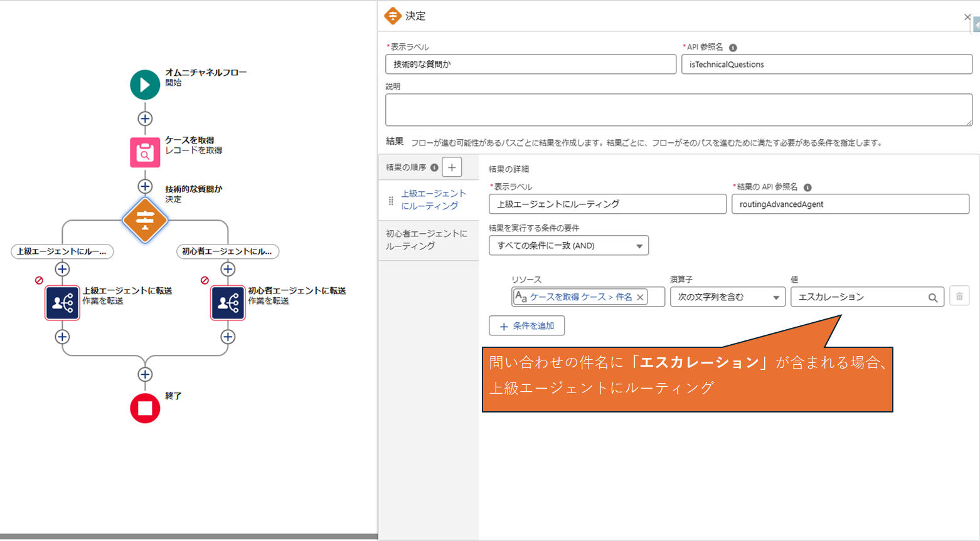The image size is (980, 541).
Task: Select the 初心者エージェントに転送 route work icon
Action: [228, 303]
